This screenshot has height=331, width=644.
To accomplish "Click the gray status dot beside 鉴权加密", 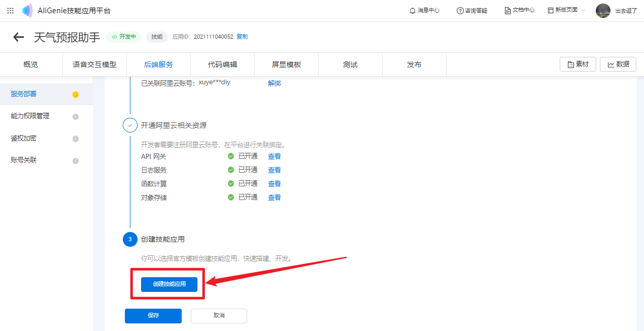I will coord(76,139).
